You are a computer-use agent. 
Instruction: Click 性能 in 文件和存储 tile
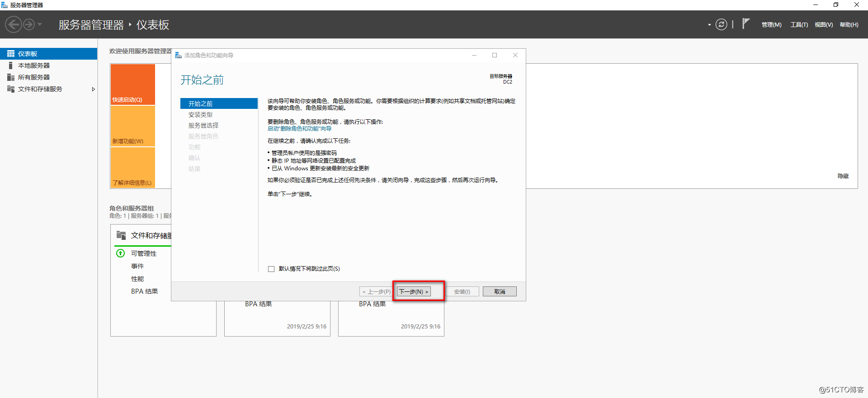(137, 279)
